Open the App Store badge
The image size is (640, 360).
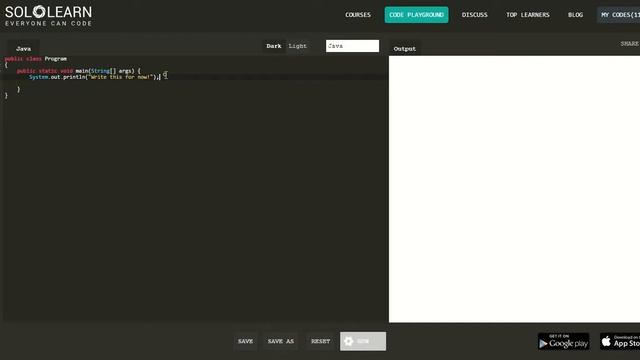[x=620, y=341]
